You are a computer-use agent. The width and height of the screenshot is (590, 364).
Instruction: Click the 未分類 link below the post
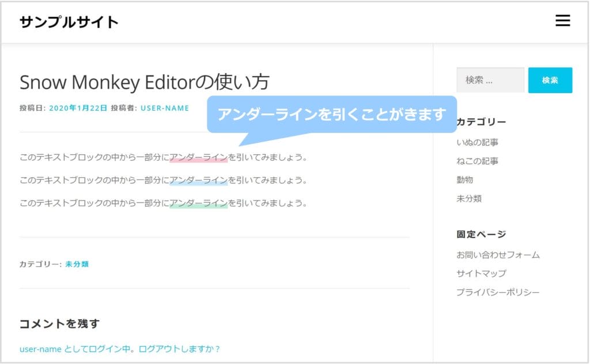77,264
